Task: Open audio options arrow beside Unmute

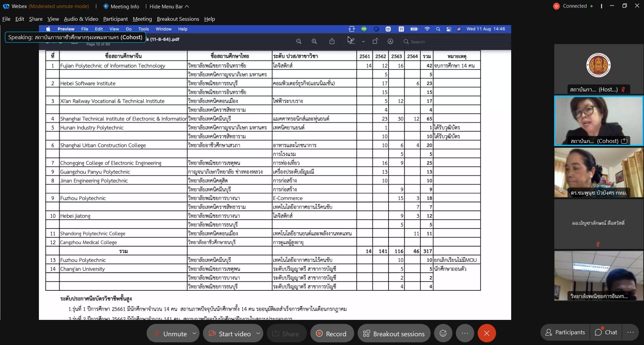Action: pos(194,333)
